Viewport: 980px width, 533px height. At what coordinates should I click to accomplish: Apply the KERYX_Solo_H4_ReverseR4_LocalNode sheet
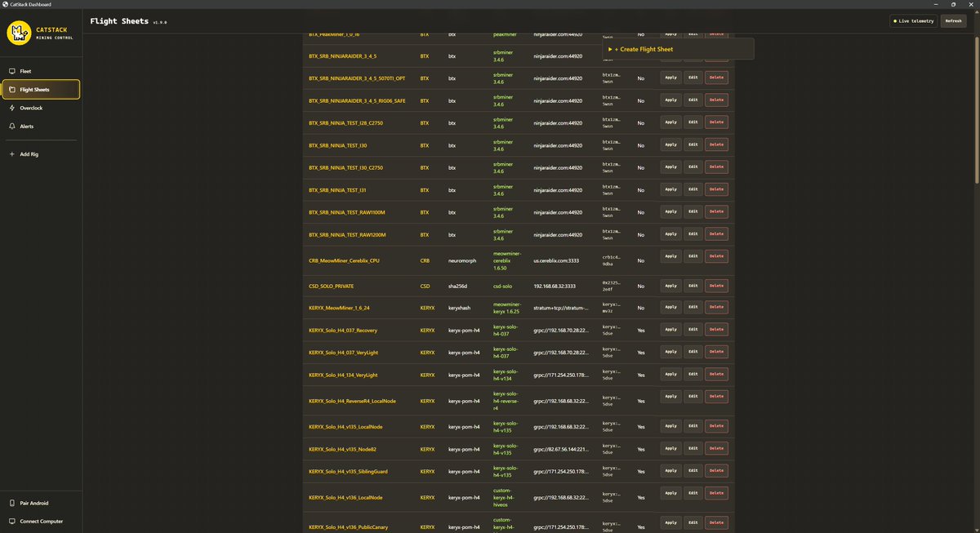(670, 396)
